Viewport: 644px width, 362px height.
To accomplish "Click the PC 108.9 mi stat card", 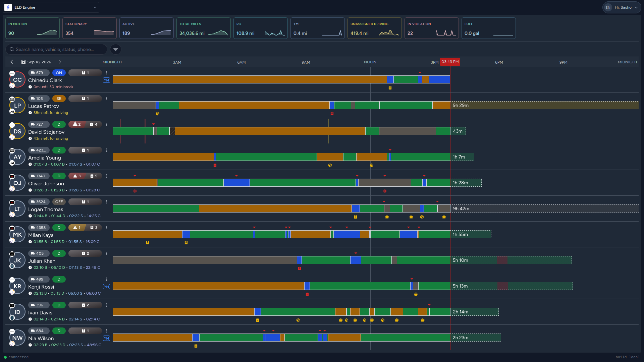I will pos(261,28).
